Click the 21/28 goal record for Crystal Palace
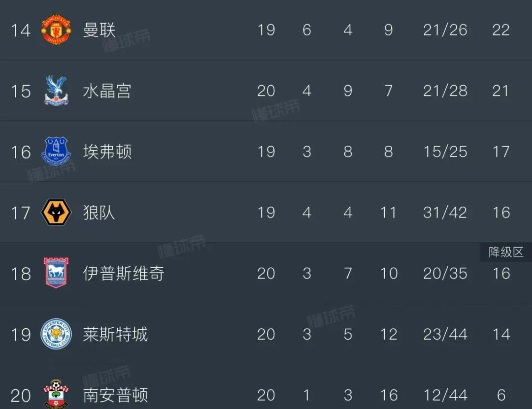This screenshot has height=409, width=532. (445, 91)
